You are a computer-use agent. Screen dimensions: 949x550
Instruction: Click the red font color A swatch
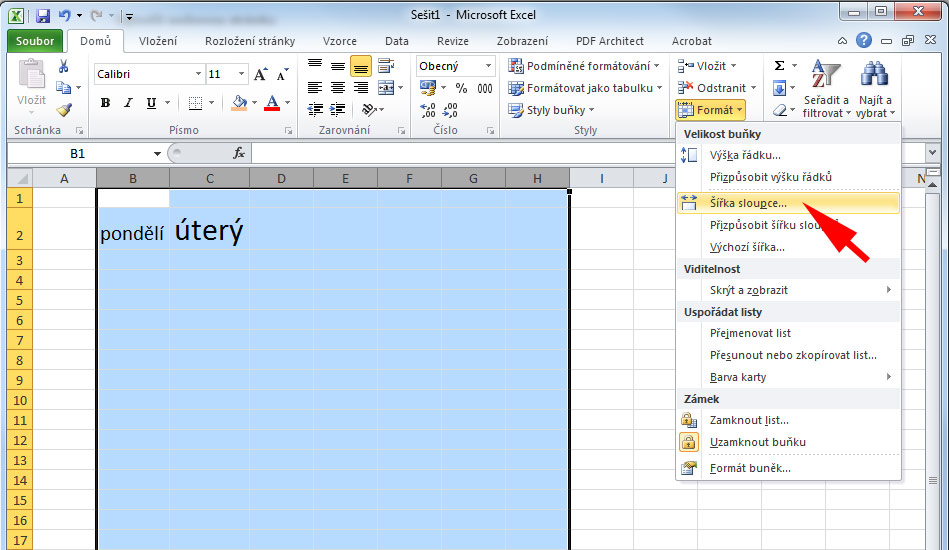tap(272, 103)
